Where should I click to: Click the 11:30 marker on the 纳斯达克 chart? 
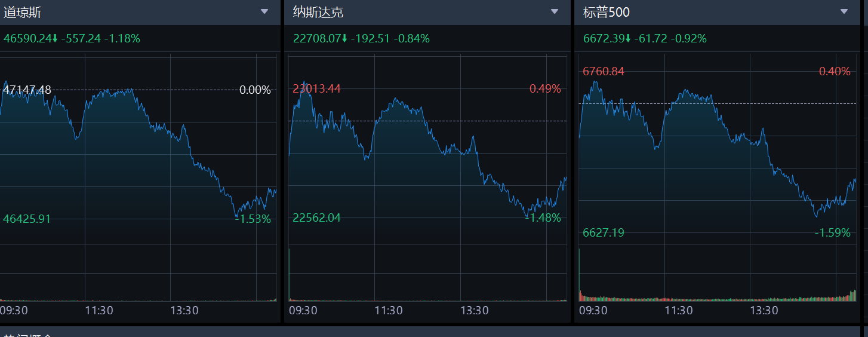389,311
